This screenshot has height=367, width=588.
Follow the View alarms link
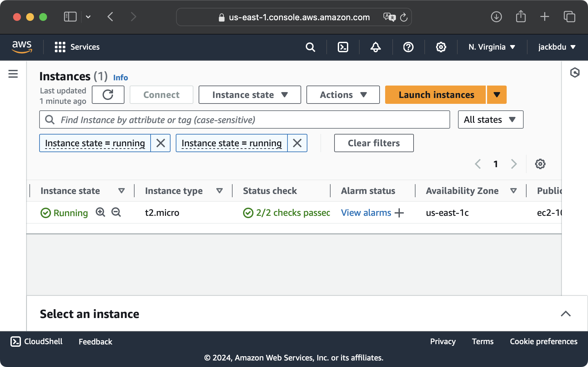(x=366, y=213)
